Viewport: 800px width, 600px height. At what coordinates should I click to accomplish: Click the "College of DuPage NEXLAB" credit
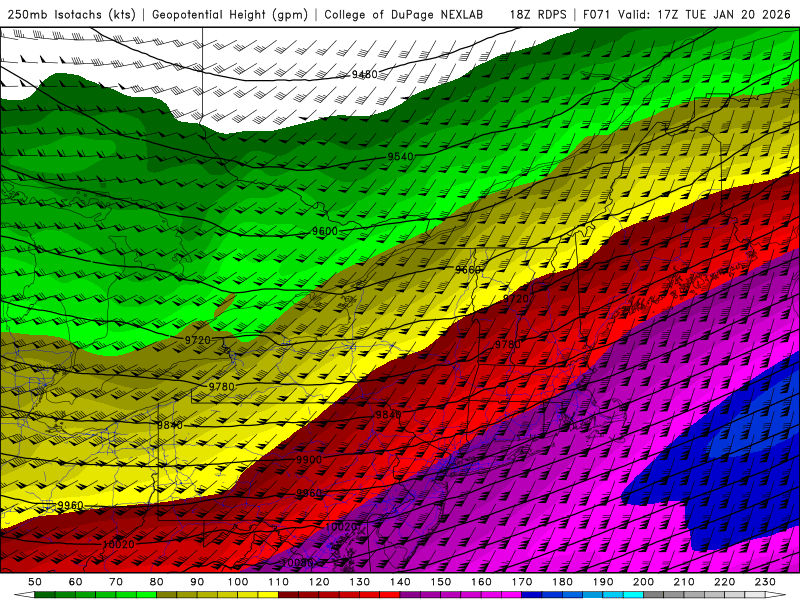click(404, 14)
